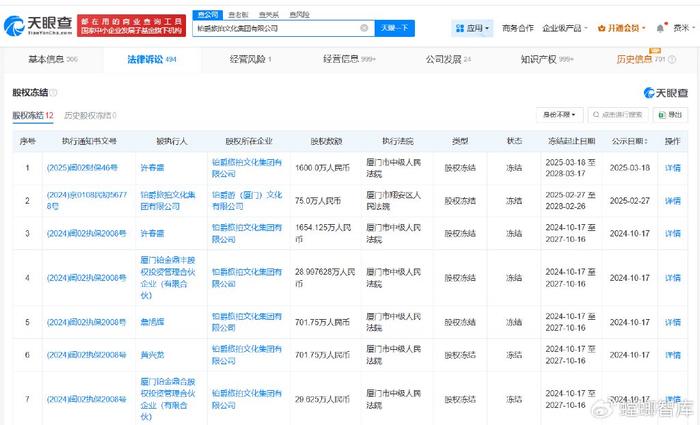The height and width of the screenshot is (425, 700).
Task: Open the 法律诉讼 494 tab
Action: tap(152, 59)
